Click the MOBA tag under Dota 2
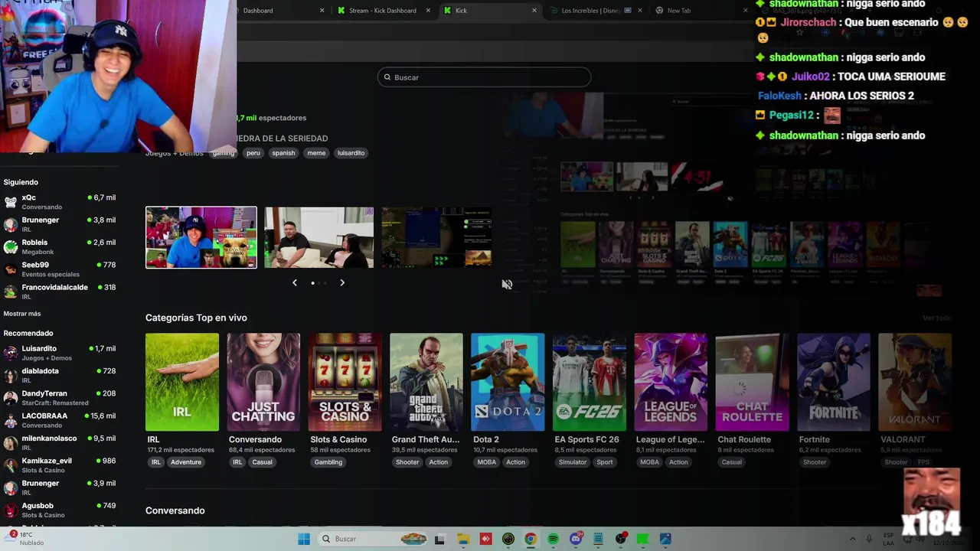The image size is (980, 551). [x=487, y=462]
